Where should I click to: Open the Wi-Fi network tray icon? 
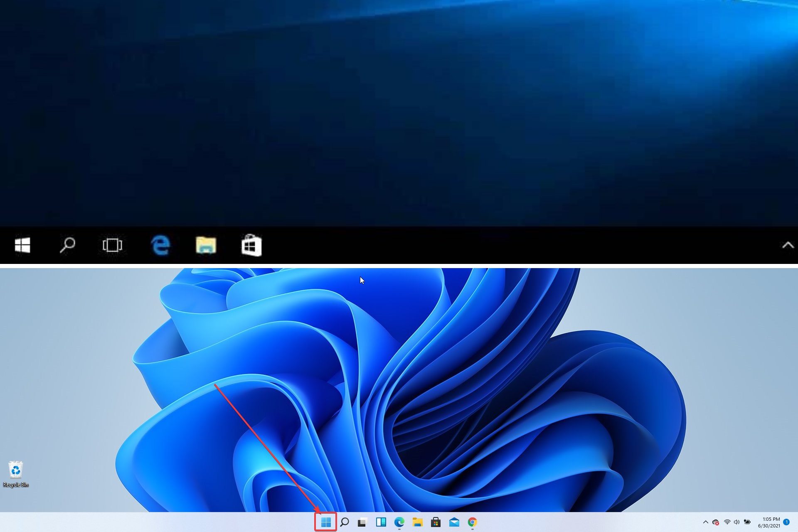[727, 522]
